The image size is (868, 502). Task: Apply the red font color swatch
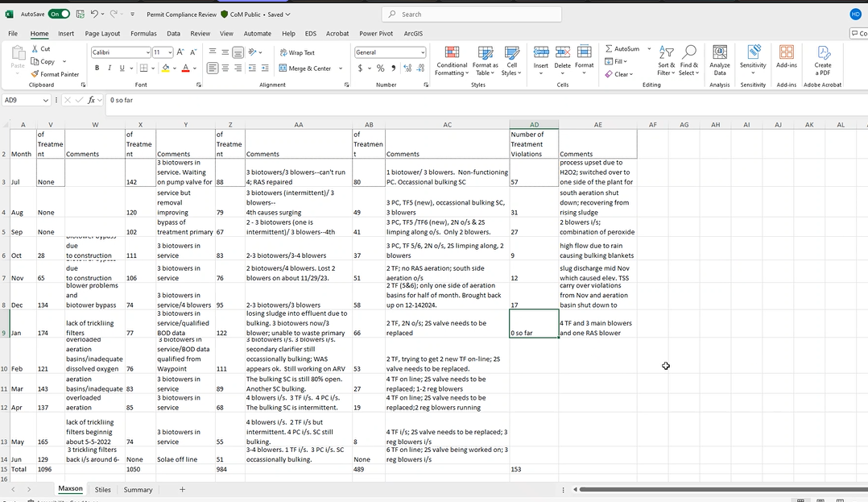(184, 68)
